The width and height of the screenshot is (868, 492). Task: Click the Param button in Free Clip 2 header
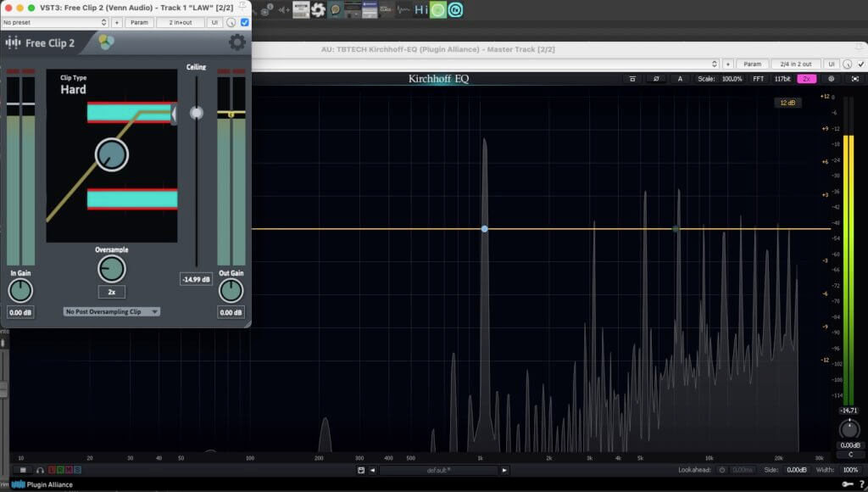click(x=139, y=22)
